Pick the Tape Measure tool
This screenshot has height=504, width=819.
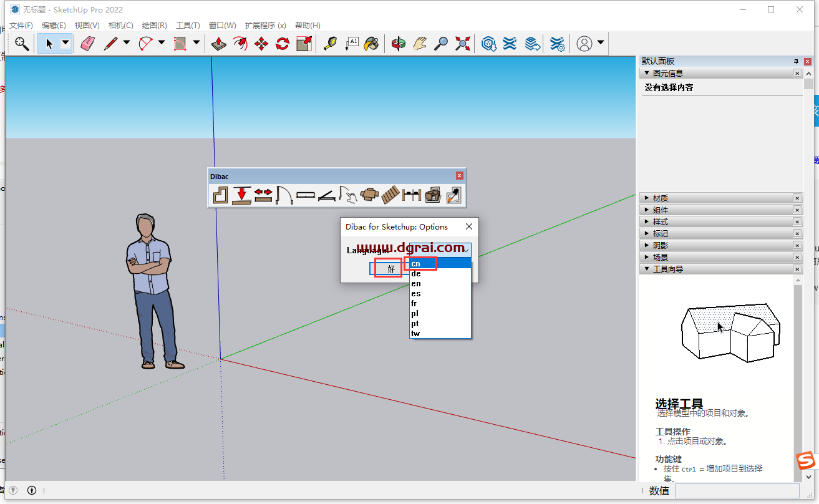[x=329, y=44]
